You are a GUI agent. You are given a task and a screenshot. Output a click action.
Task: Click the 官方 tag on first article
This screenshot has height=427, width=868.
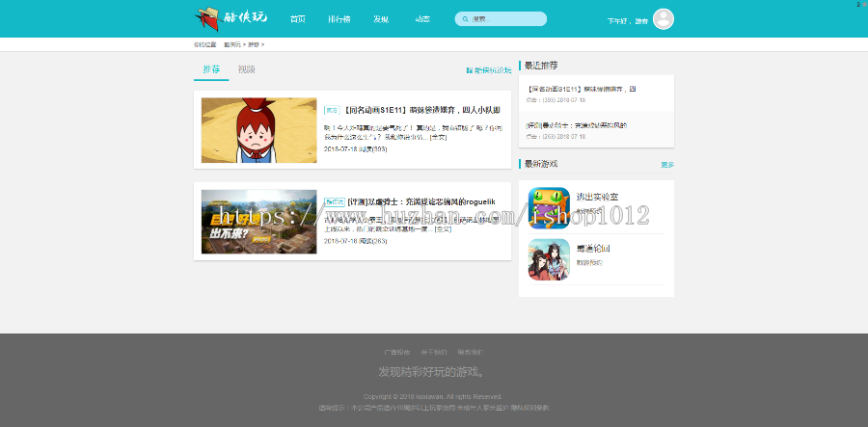tap(332, 110)
